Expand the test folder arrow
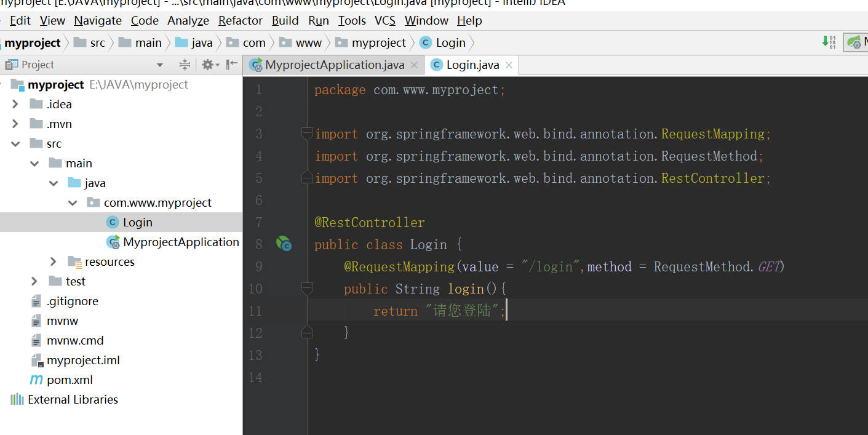The width and height of the screenshot is (868, 435). pyautogui.click(x=34, y=281)
